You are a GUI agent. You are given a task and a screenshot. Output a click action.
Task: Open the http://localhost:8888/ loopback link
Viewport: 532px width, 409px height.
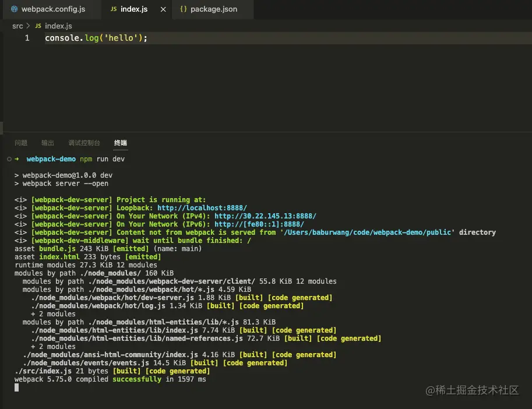point(202,208)
